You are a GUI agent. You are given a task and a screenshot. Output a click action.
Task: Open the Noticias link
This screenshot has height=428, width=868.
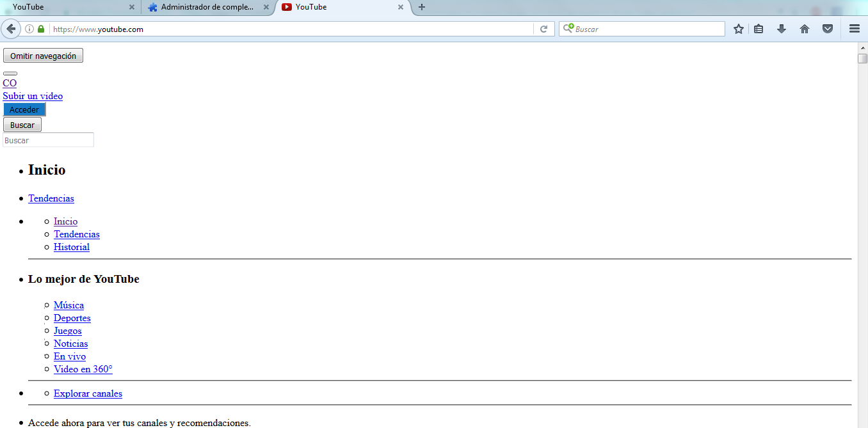click(x=71, y=344)
